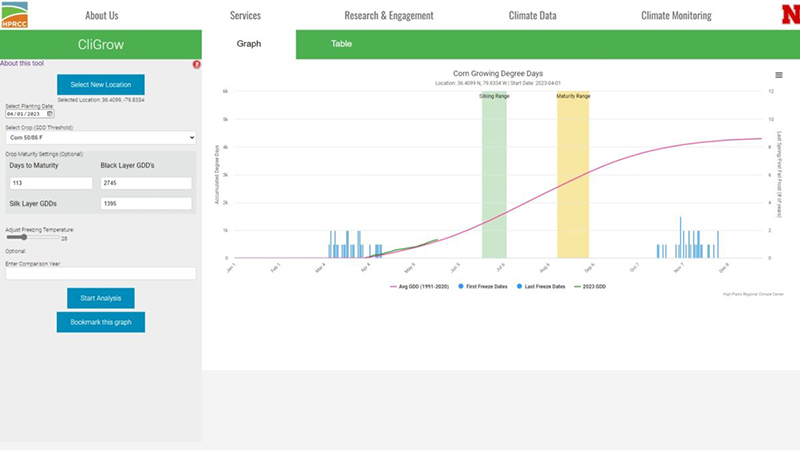Select the Graph tab
Image resolution: width=800 pixels, height=450 pixels.
[248, 45]
